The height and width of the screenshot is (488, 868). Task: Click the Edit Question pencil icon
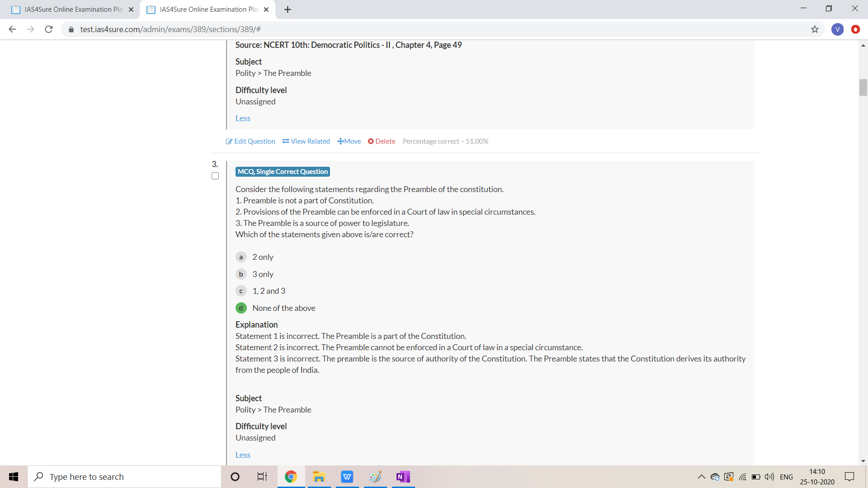click(229, 141)
